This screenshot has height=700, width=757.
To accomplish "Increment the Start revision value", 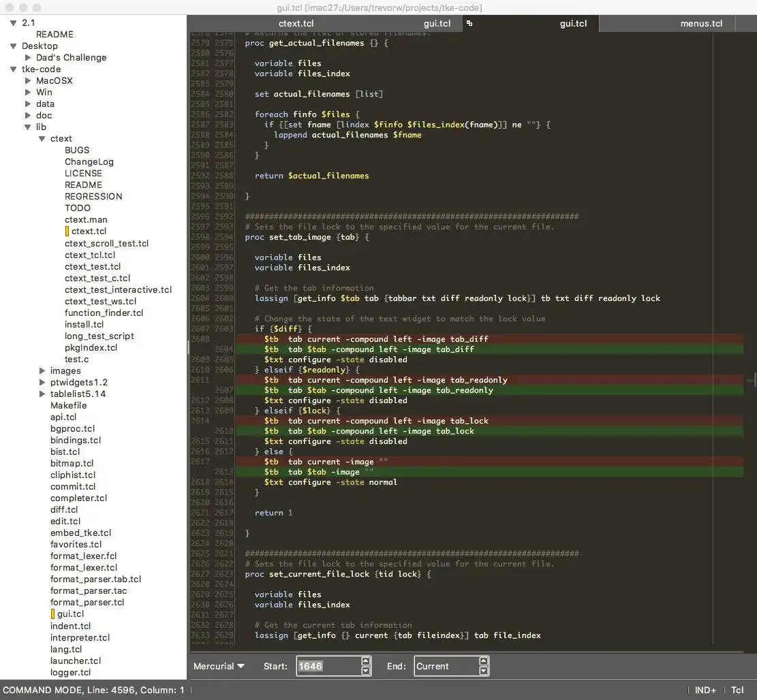I will pyautogui.click(x=366, y=661).
